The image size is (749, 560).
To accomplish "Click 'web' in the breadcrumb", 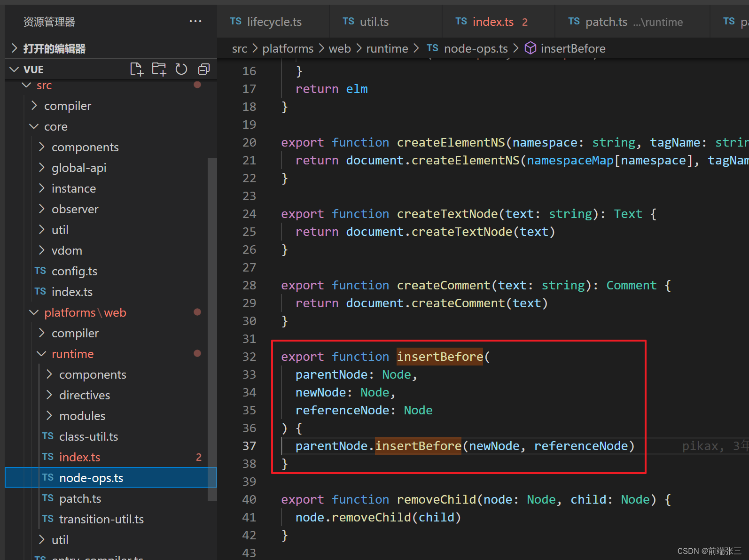I will click(x=340, y=48).
